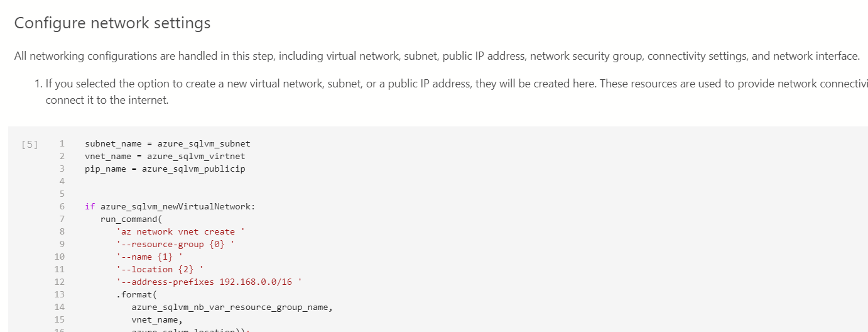Select the cell execution count [5]
This screenshot has width=868, height=332.
(29, 144)
